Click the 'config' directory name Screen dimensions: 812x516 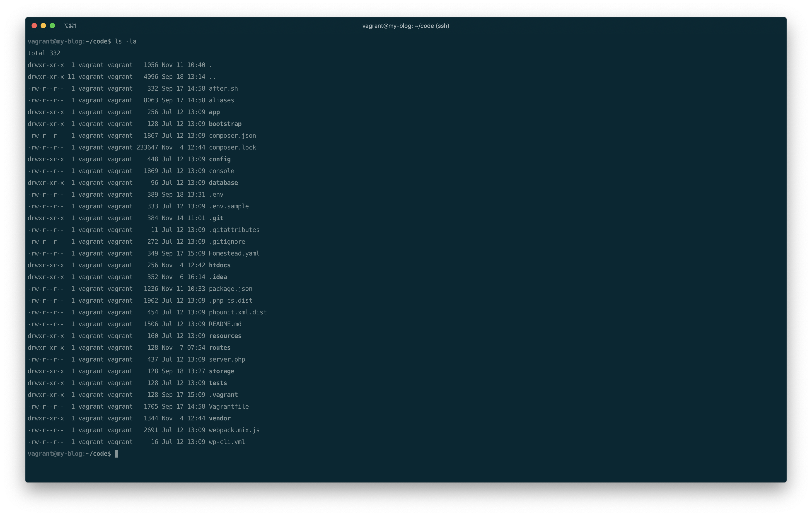220,159
